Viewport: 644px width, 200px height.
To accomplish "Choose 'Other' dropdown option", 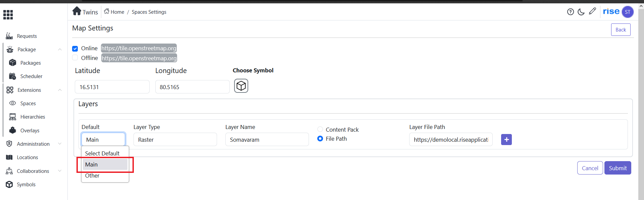I will 105,176.
